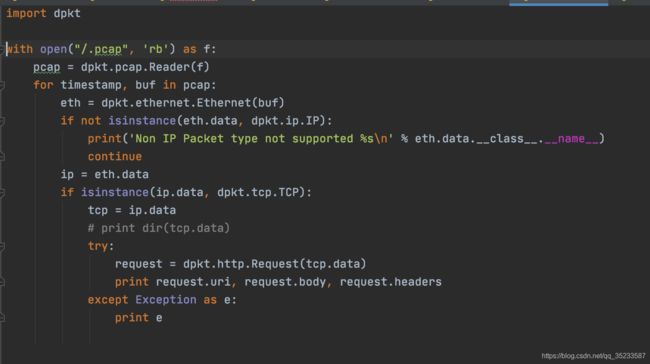Click the 'continue' statement
The image size is (650, 364).
[x=114, y=156]
